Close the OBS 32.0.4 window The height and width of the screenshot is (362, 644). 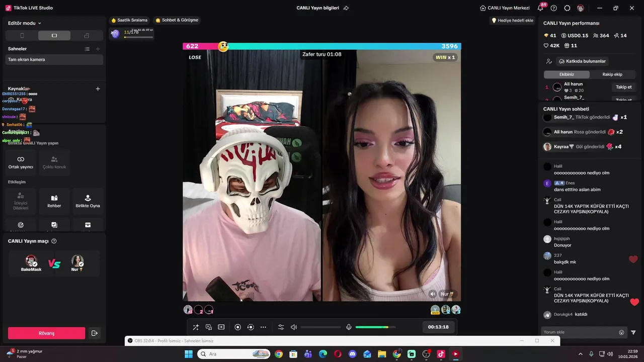[x=552, y=341]
